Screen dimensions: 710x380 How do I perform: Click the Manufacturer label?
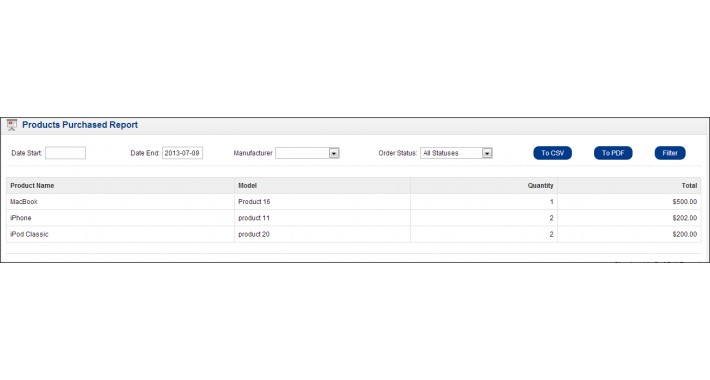253,153
